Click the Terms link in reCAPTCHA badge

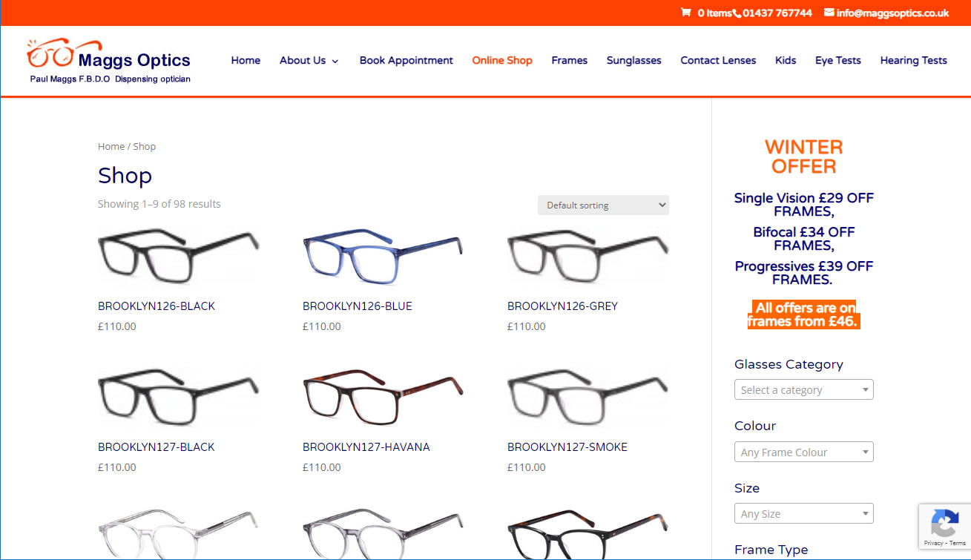pyautogui.click(x=957, y=544)
